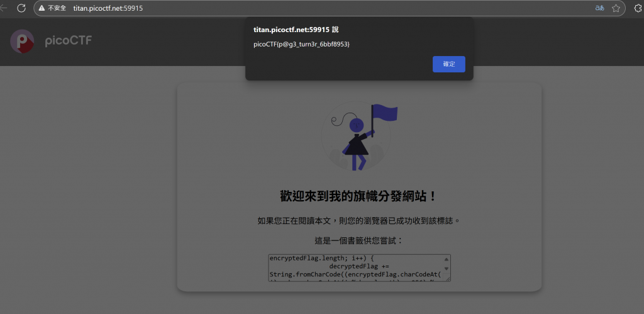The width and height of the screenshot is (644, 314).
Task: Click the code line starting String.fromCharCode
Action: pyautogui.click(x=355, y=274)
